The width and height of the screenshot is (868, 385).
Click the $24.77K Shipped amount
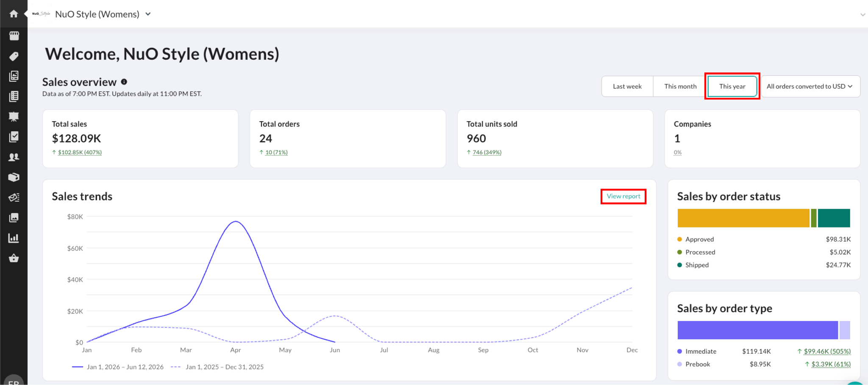[838, 265]
